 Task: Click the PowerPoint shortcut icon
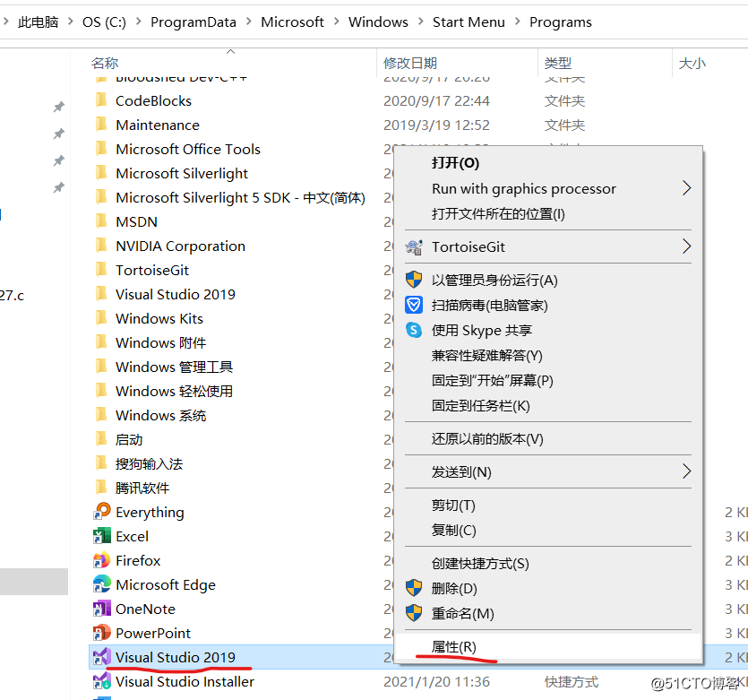coord(101,633)
